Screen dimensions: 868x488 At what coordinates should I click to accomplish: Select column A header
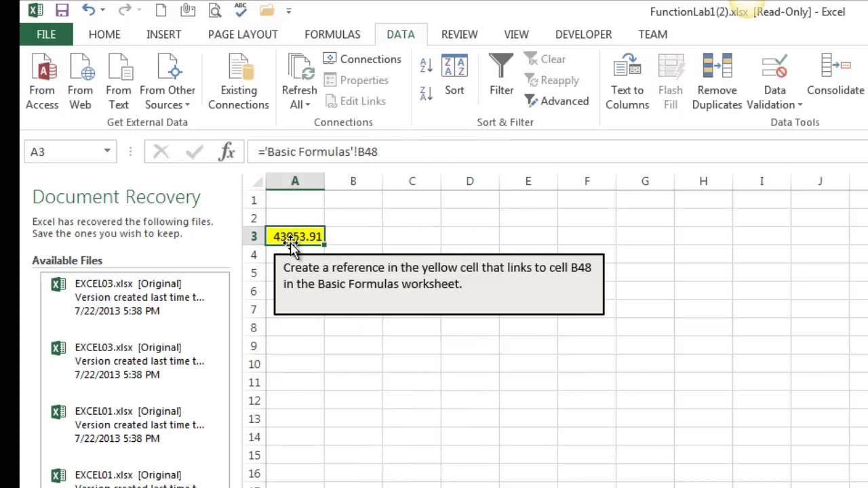point(295,181)
